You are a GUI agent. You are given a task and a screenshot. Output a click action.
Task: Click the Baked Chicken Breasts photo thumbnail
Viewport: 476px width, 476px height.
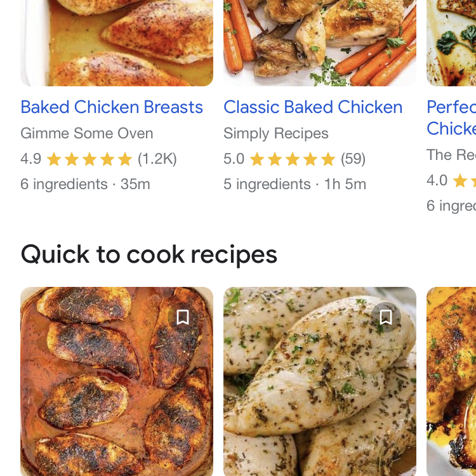coord(117,43)
